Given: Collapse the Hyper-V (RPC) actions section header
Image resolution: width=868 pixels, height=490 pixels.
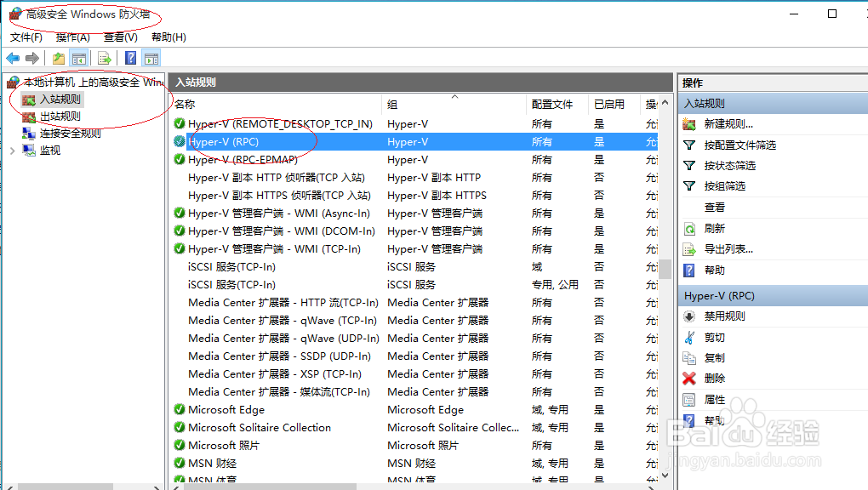Looking at the screenshot, I should point(773,296).
